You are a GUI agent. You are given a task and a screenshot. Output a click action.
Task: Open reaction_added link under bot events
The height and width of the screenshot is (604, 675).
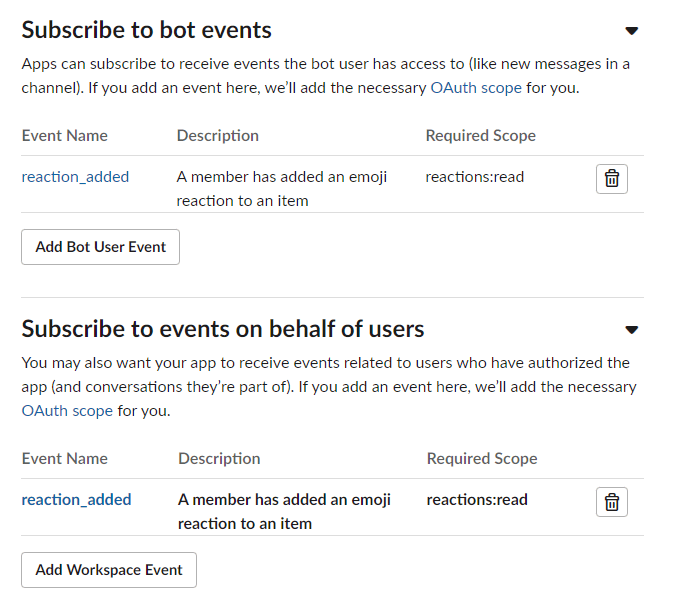[x=75, y=177]
